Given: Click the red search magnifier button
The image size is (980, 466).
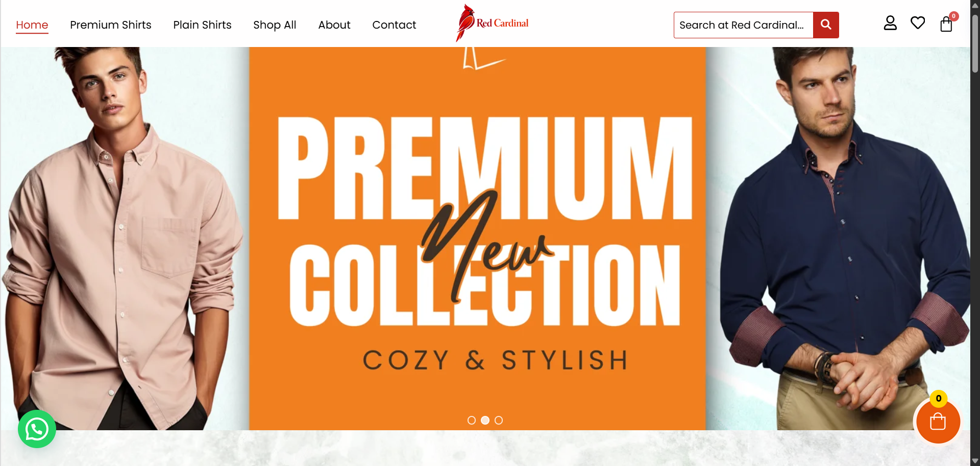Looking at the screenshot, I should click(x=826, y=25).
